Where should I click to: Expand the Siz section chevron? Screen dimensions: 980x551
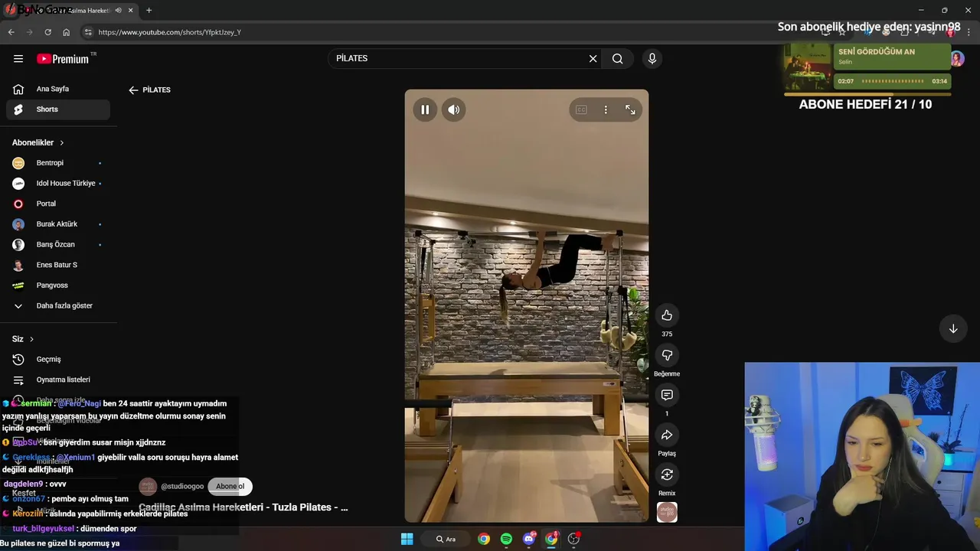31,339
